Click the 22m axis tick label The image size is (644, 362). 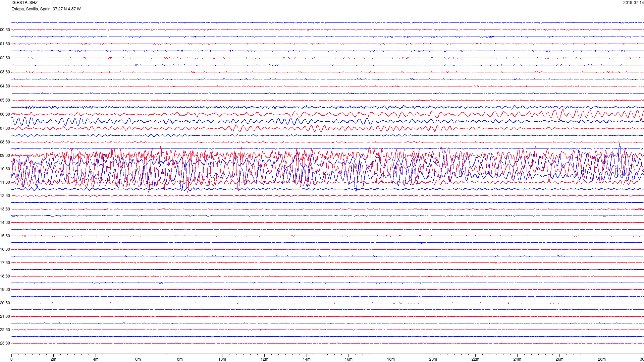click(475, 359)
